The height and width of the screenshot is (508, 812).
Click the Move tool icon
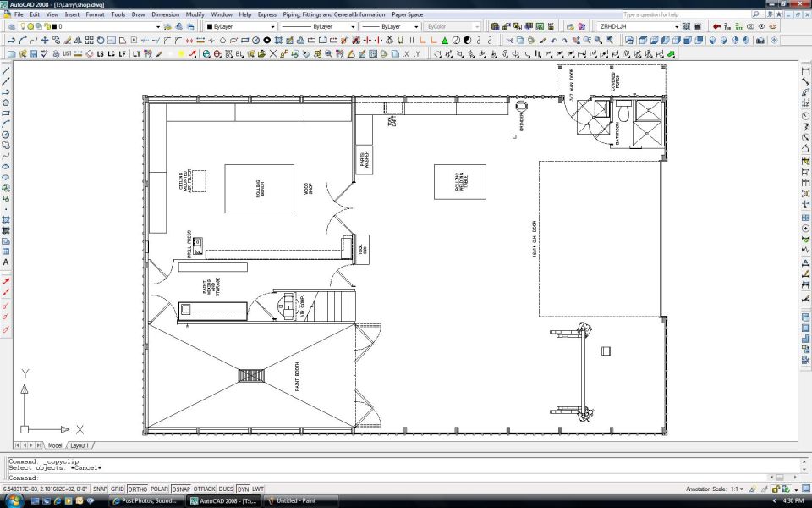pos(45,40)
